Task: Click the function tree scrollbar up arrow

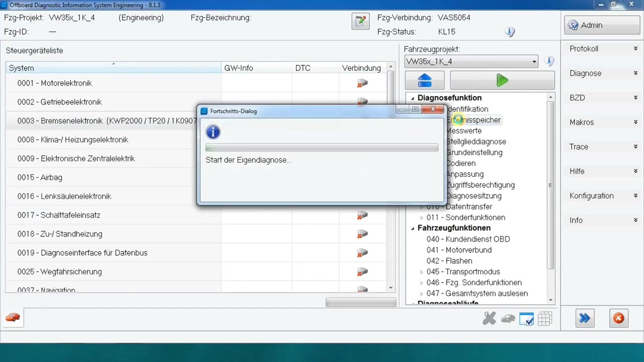Action: click(550, 97)
